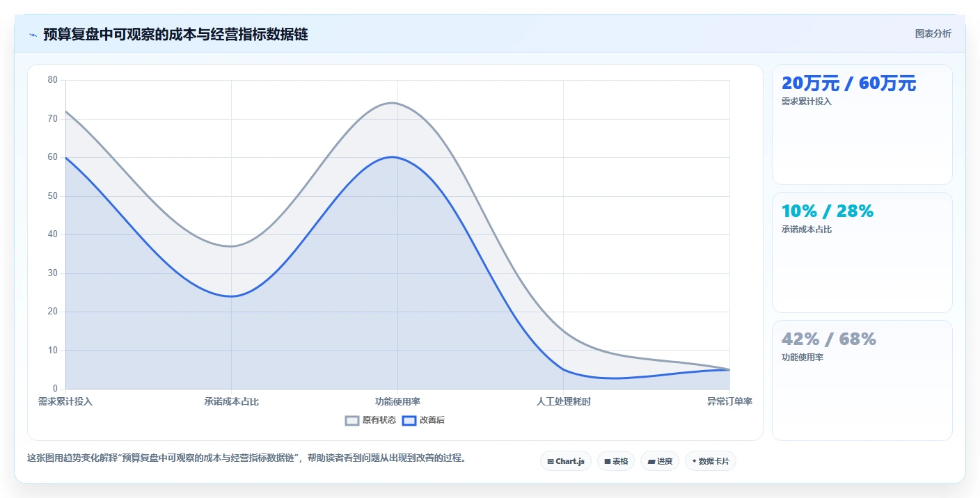
Task: Click the 承诺成本占比 x-axis label
Action: tap(231, 402)
